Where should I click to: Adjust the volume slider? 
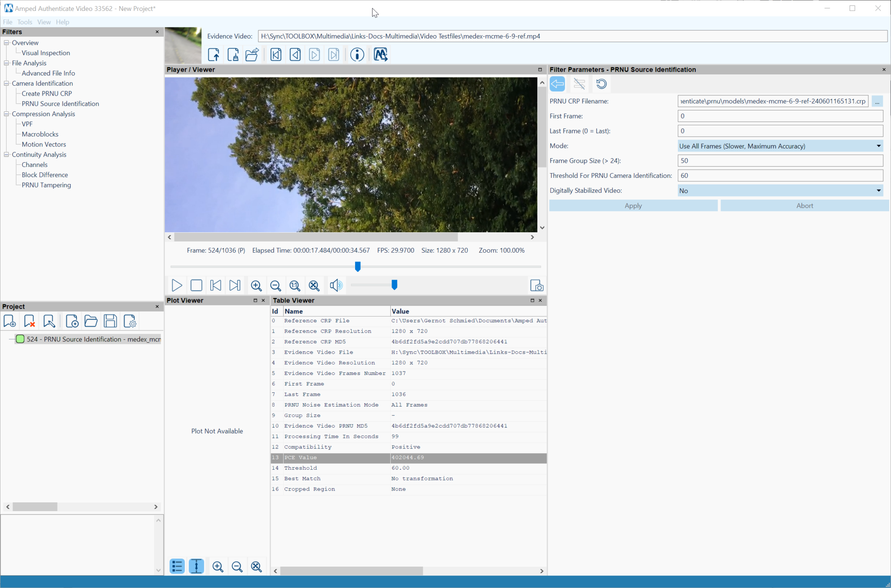click(394, 285)
